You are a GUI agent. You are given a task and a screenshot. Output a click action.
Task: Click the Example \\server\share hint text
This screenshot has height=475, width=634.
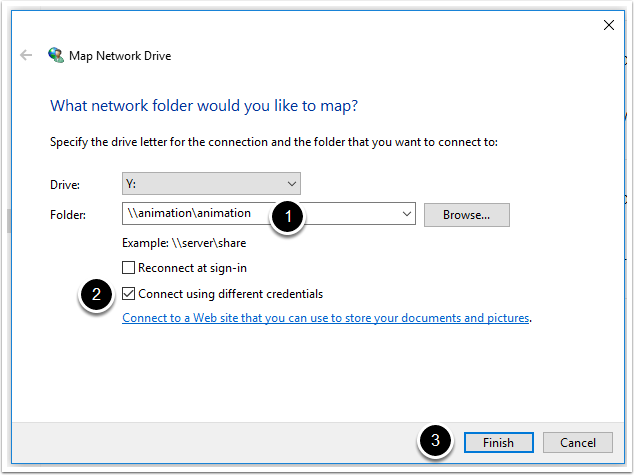[x=184, y=243]
